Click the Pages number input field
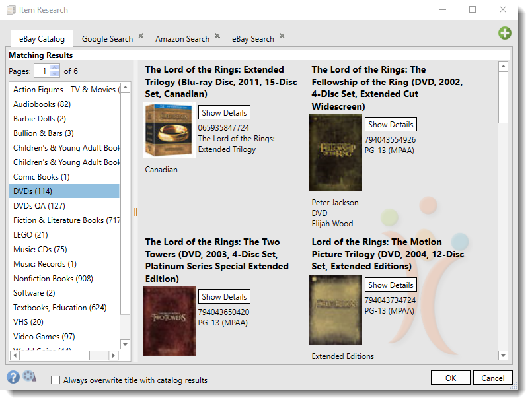 [x=42, y=71]
